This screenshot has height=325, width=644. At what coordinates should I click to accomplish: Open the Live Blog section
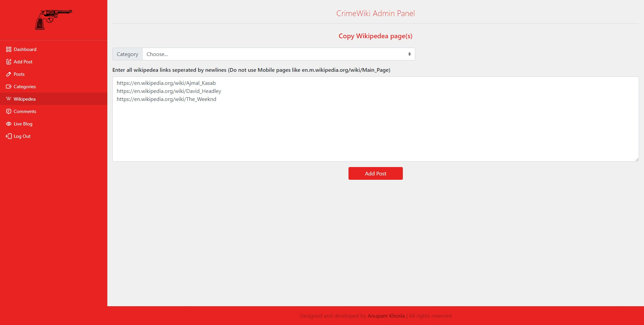tap(23, 124)
